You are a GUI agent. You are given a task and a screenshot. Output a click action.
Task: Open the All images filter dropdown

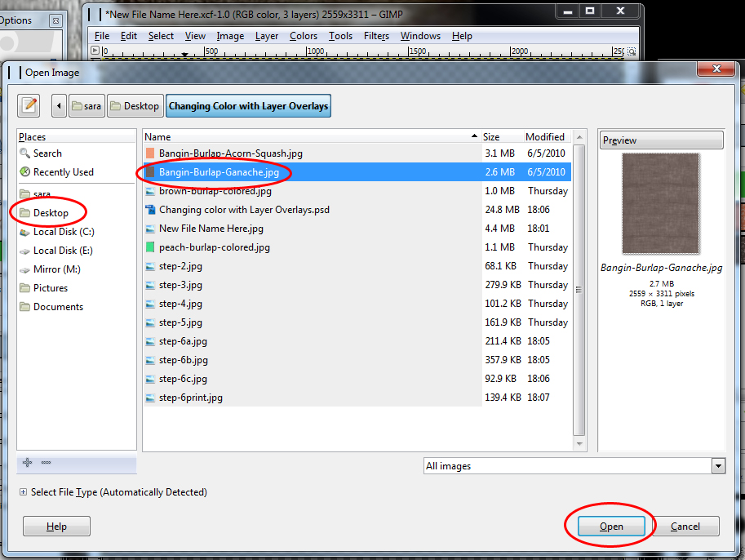[x=574, y=466]
